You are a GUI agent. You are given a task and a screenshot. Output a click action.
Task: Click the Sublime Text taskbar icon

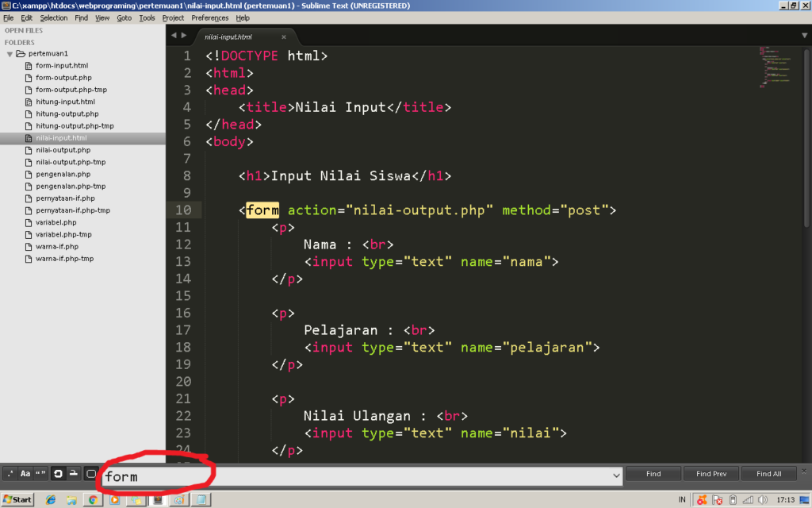point(158,500)
